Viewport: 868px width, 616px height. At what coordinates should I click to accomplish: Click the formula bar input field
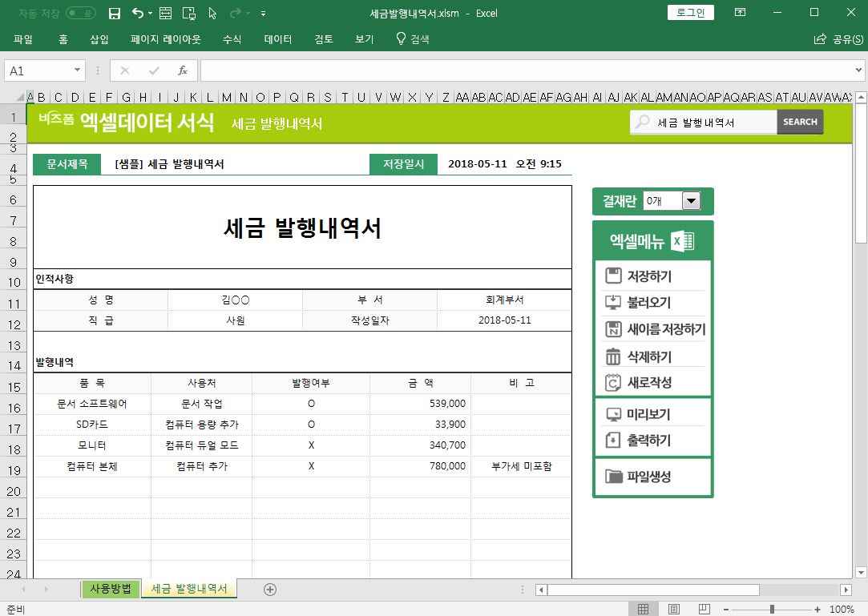pyautogui.click(x=521, y=70)
